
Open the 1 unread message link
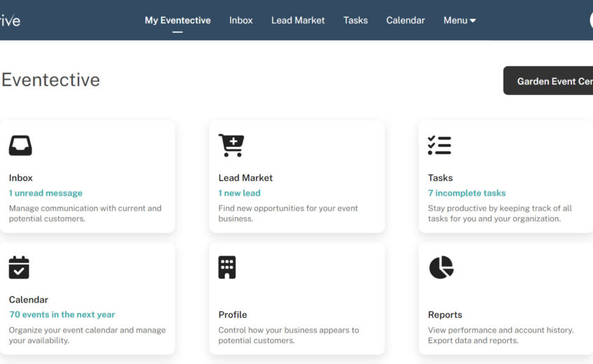pyautogui.click(x=45, y=194)
